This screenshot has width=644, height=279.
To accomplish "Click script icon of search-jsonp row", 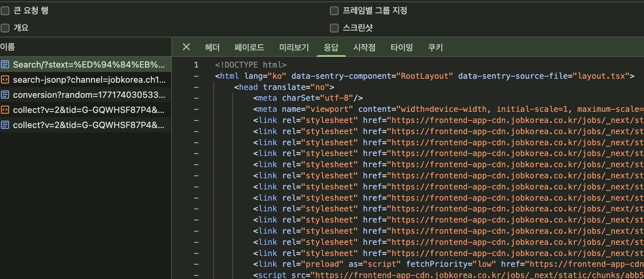I will point(5,80).
